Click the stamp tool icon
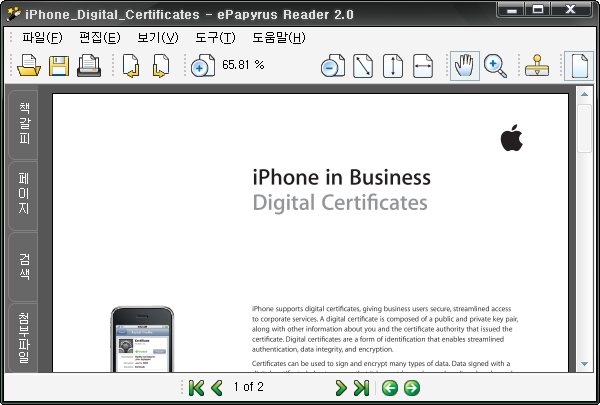Viewport: 600px width, 405px height. pos(537,65)
